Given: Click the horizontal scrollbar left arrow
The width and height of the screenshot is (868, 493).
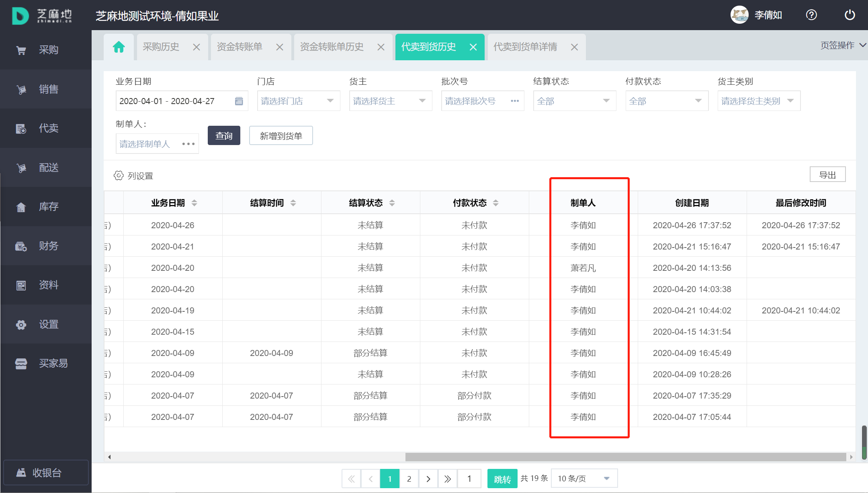Looking at the screenshot, I should click(109, 457).
